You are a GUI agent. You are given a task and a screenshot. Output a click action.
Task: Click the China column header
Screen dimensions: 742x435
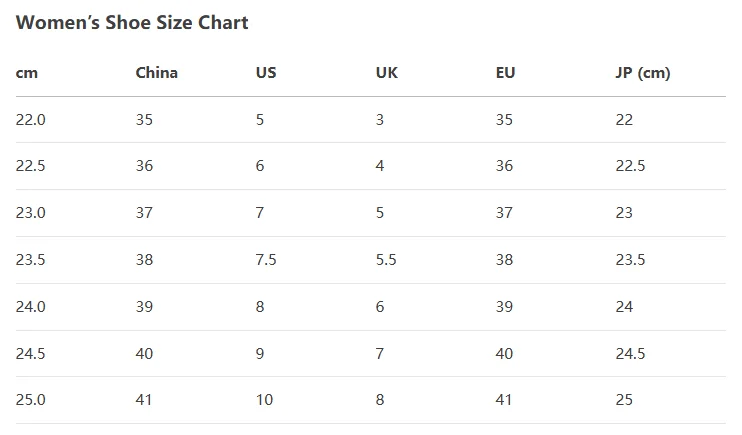point(156,73)
